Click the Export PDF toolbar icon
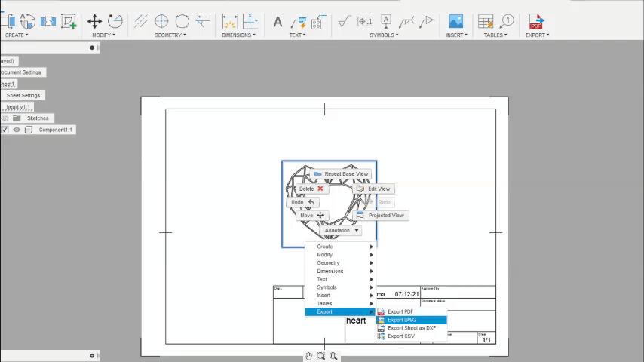Image resolution: width=644 pixels, height=362 pixels. point(536,21)
